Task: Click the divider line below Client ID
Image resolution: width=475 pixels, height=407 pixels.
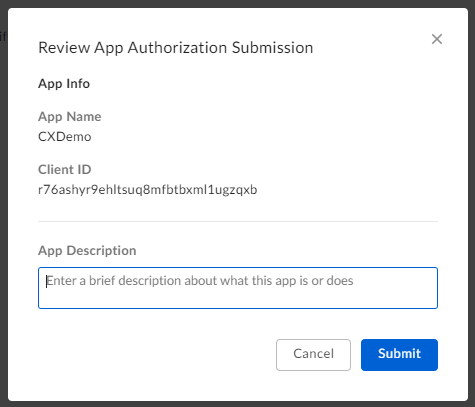Action: pyautogui.click(x=238, y=221)
